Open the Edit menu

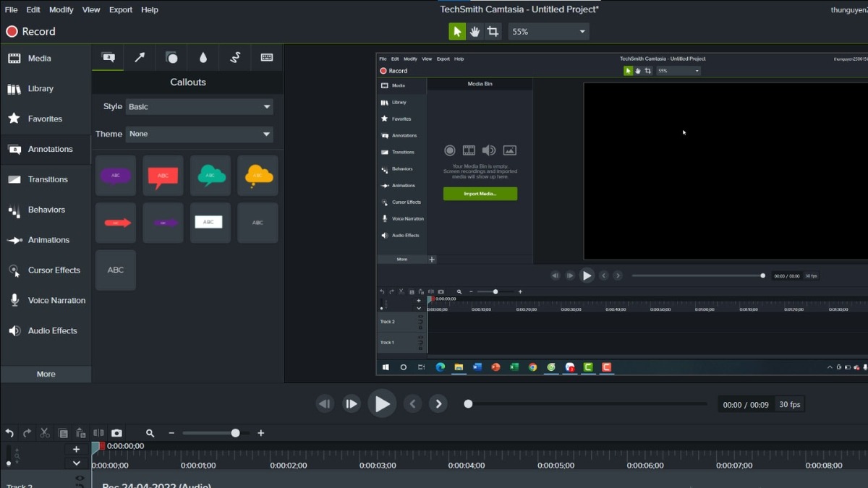click(x=33, y=9)
